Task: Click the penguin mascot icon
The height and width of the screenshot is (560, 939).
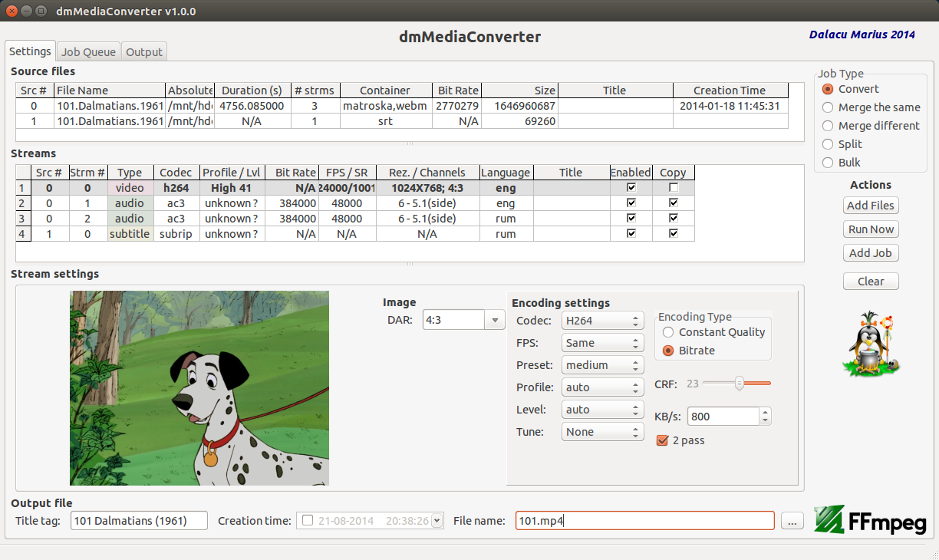Action: (x=870, y=344)
